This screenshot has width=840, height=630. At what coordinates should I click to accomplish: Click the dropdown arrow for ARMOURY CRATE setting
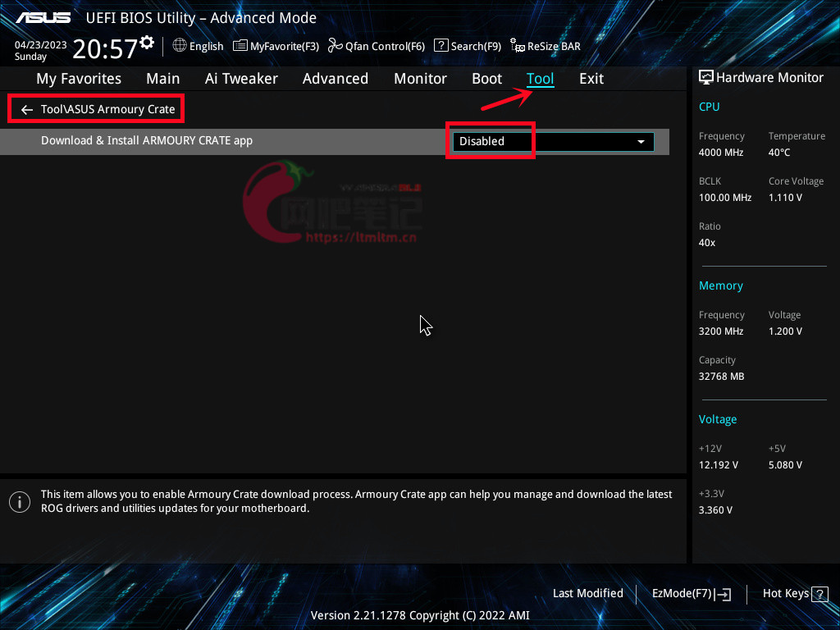tap(641, 142)
